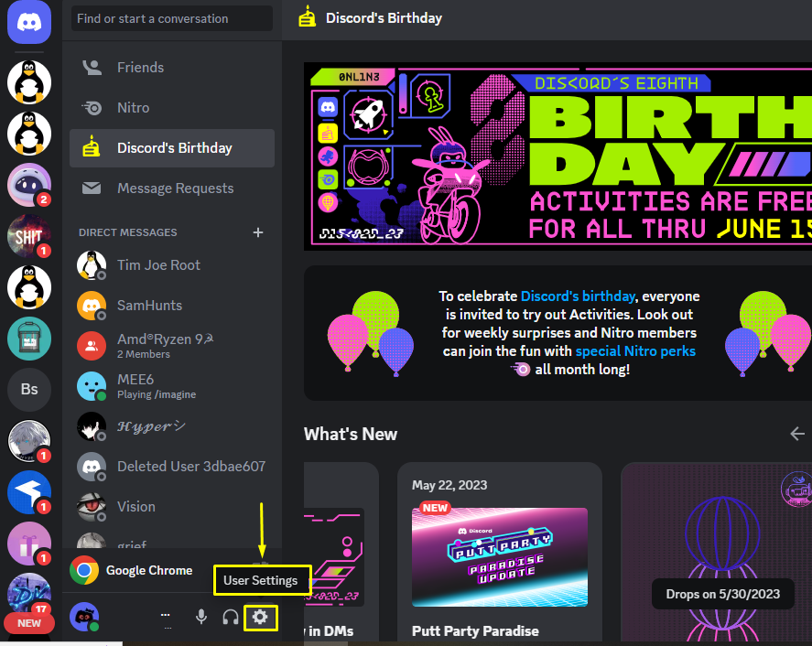Open User Settings gear icon

(260, 617)
